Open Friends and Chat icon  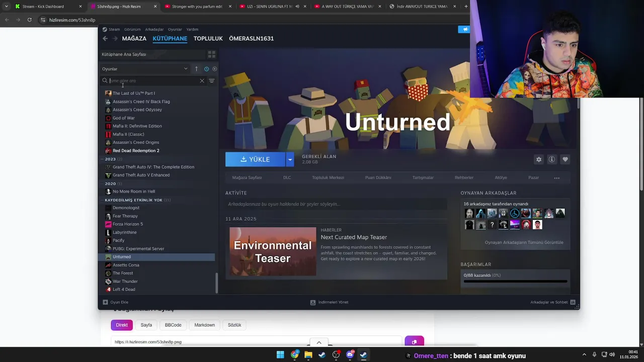[x=573, y=302]
